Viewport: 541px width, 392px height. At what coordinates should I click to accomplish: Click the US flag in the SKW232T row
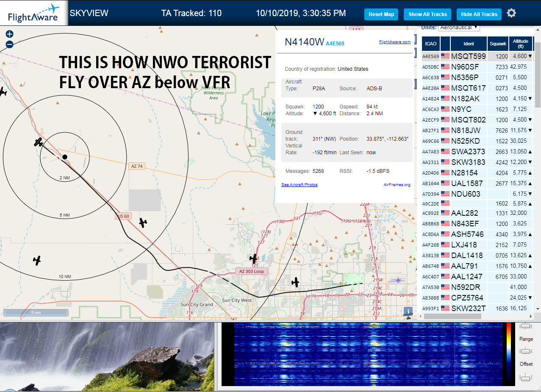pyautogui.click(x=445, y=309)
